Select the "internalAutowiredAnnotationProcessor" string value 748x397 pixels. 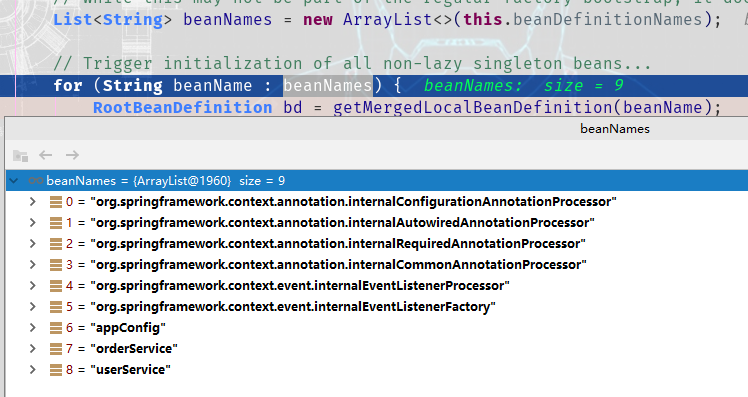(x=343, y=223)
